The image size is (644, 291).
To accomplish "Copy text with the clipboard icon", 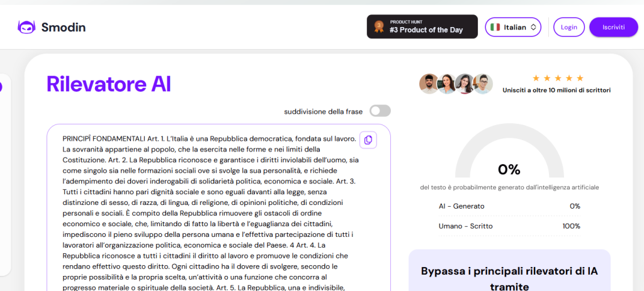I will point(368,140).
